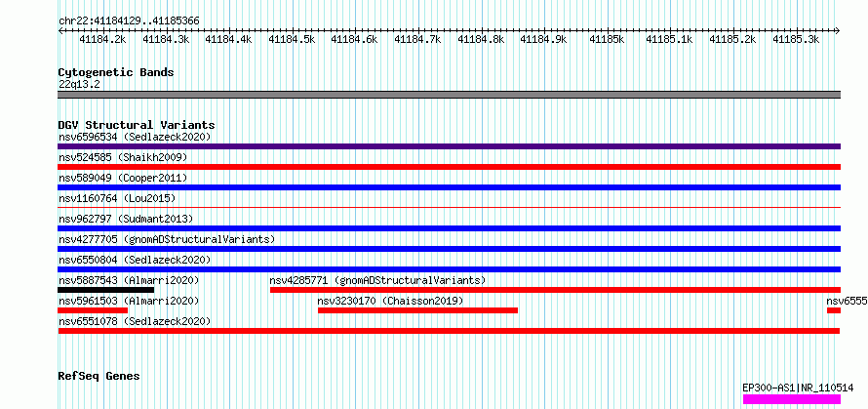
Task: Click the Cytogenetic Bands track heading
Action: [x=116, y=72]
